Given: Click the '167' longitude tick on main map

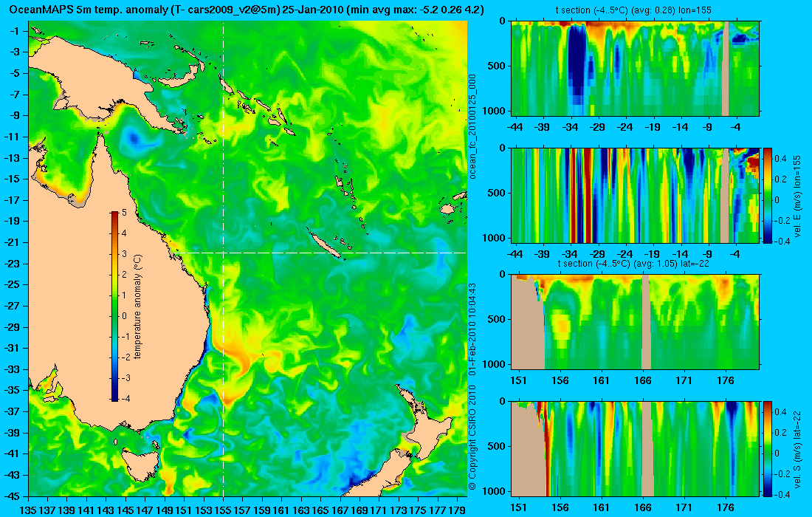Looking at the screenshot, I should 340,510.
